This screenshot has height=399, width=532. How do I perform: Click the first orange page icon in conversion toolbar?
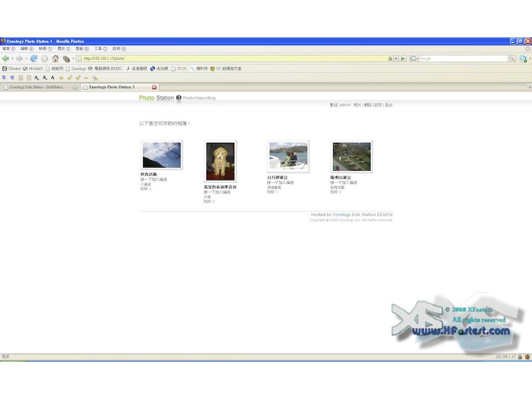(21, 78)
